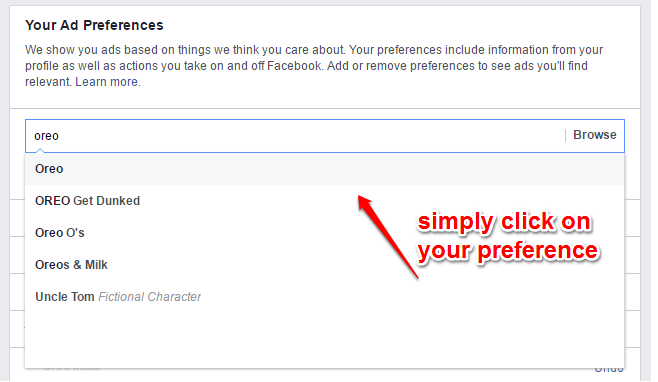Viewport: 658px width, 382px height.
Task: Click the Browse button in search box
Action: (x=595, y=135)
